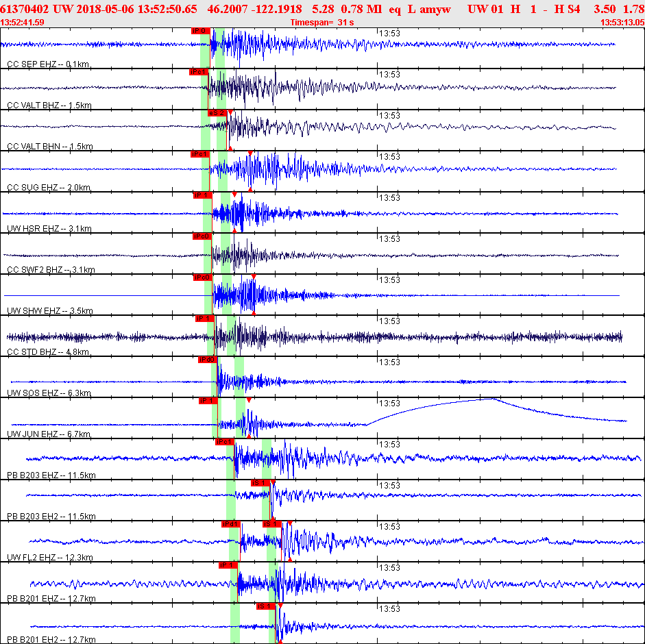Select the iPd0 pick flag on SOS EHZ
645x644 pixels.
pos(207,360)
